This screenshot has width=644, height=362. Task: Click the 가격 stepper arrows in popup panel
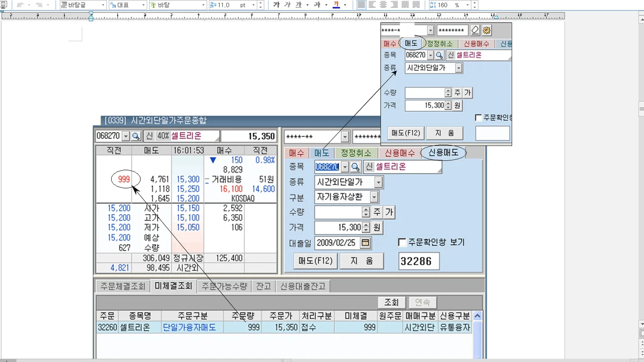tap(448, 105)
